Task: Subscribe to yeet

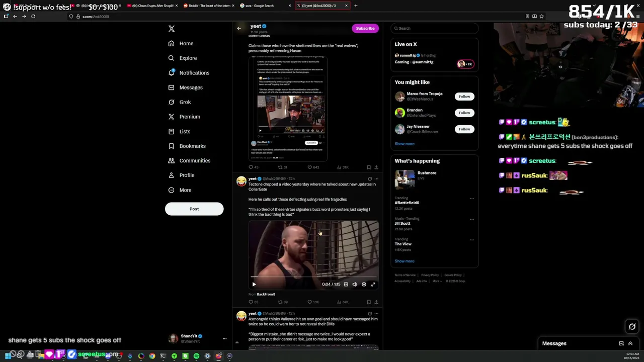Action: tap(365, 28)
